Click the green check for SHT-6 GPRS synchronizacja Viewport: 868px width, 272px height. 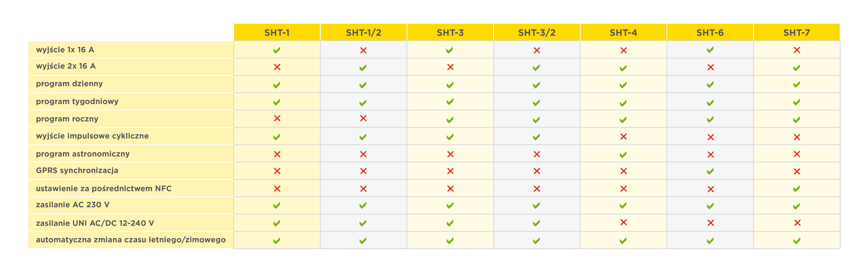coord(710,171)
